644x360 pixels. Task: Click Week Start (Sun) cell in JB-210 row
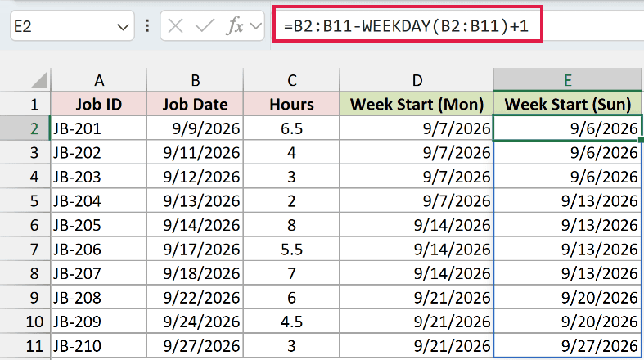567,345
